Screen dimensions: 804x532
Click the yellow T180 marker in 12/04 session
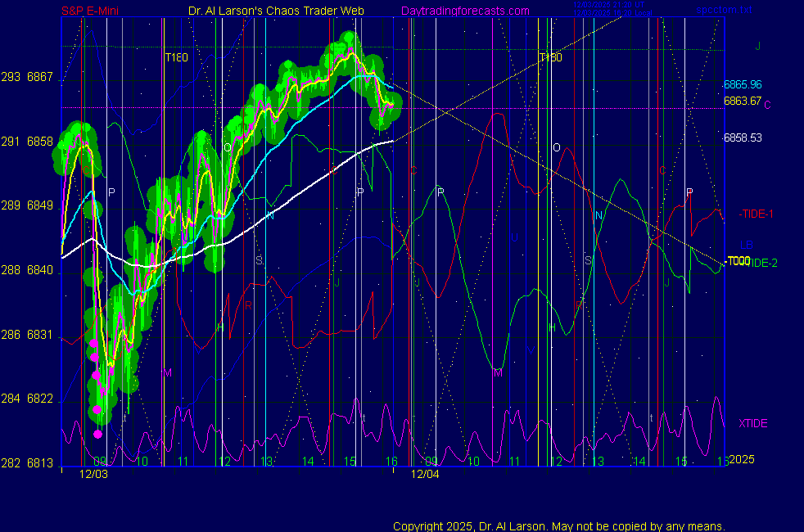click(550, 57)
